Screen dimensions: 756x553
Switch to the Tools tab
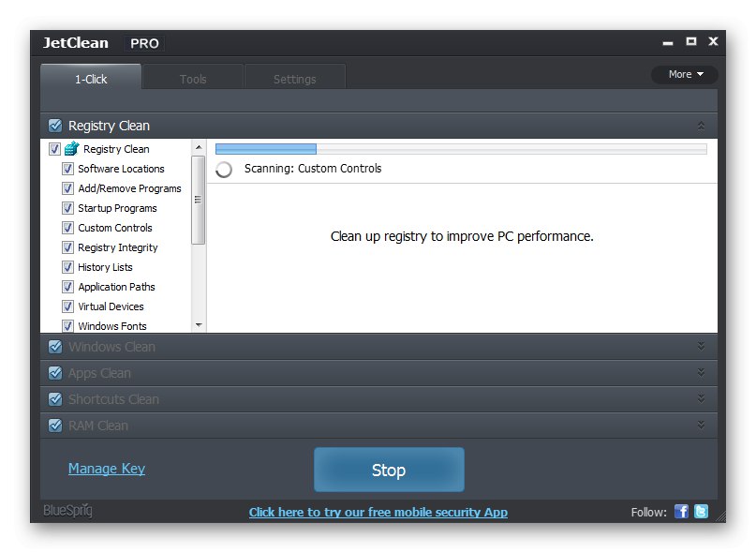(193, 77)
